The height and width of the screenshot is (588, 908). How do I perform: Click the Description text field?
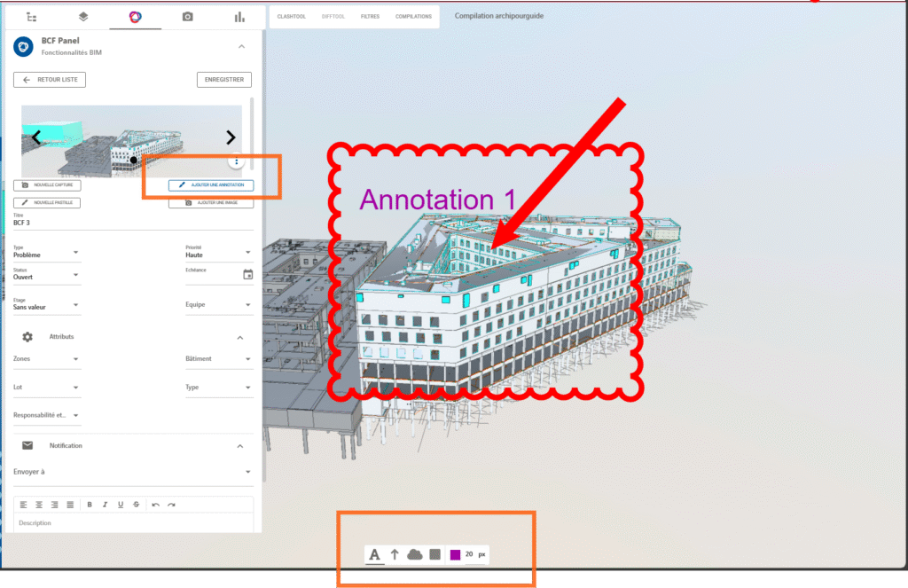click(x=133, y=523)
